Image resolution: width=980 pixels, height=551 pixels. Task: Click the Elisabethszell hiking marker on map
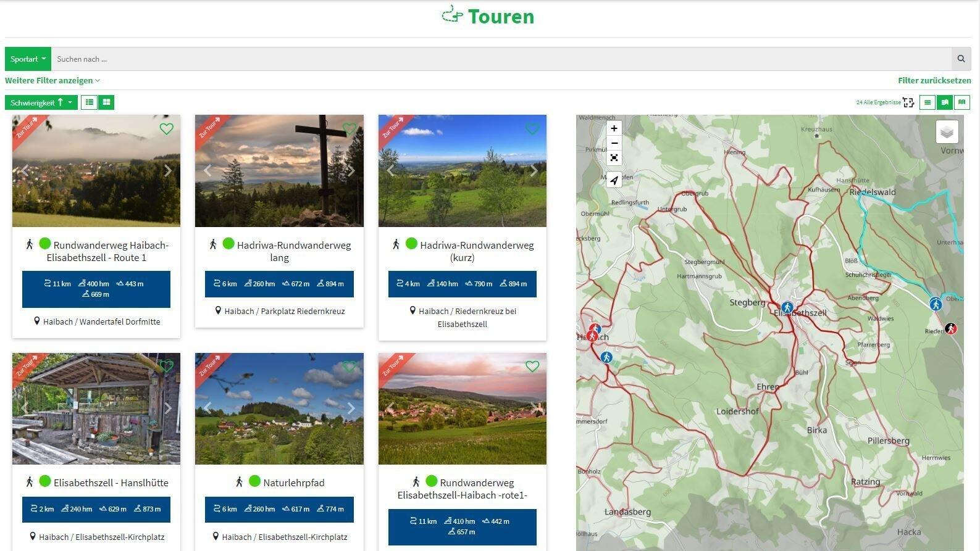[787, 307]
